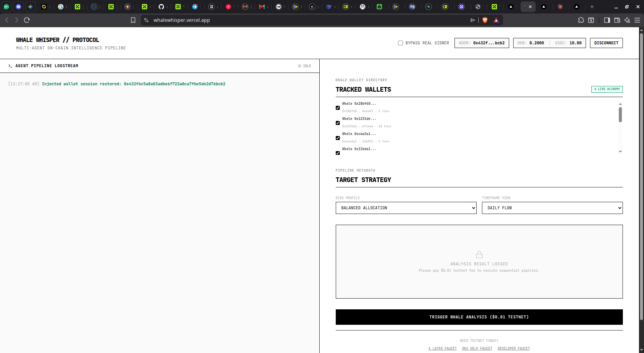Open a new browser tab
This screenshot has height=353, width=644.
coord(592,7)
